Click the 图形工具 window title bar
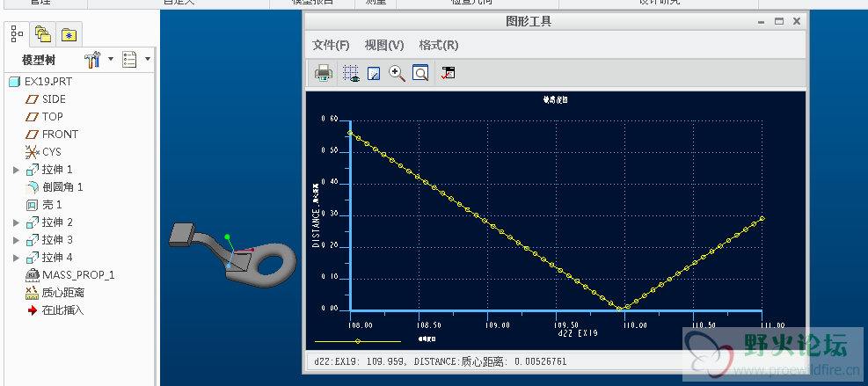 [529, 22]
